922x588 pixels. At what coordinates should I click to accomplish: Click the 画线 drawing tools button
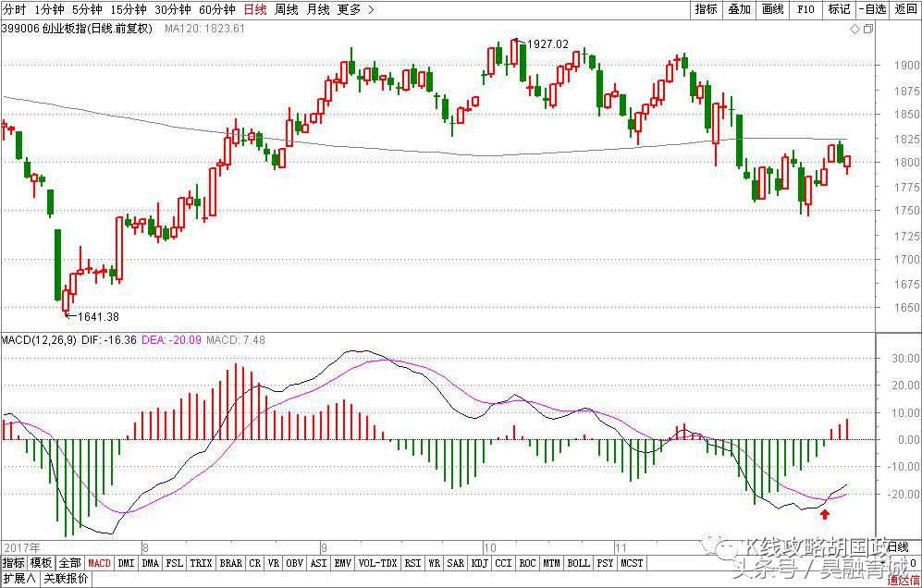(x=772, y=9)
